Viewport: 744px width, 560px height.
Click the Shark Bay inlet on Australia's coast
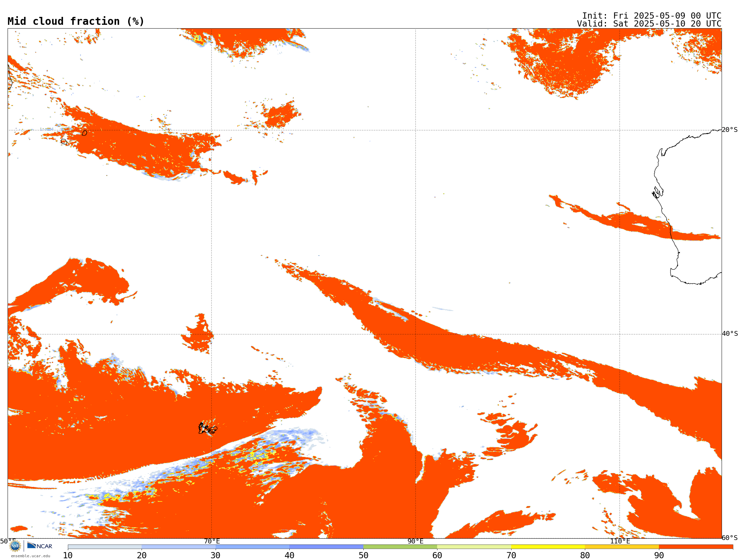(658, 193)
